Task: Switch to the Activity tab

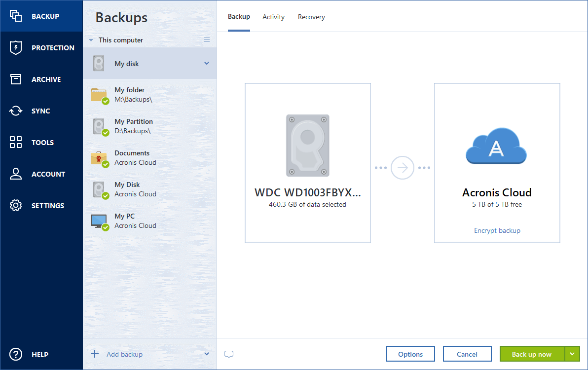Action: [x=273, y=16]
